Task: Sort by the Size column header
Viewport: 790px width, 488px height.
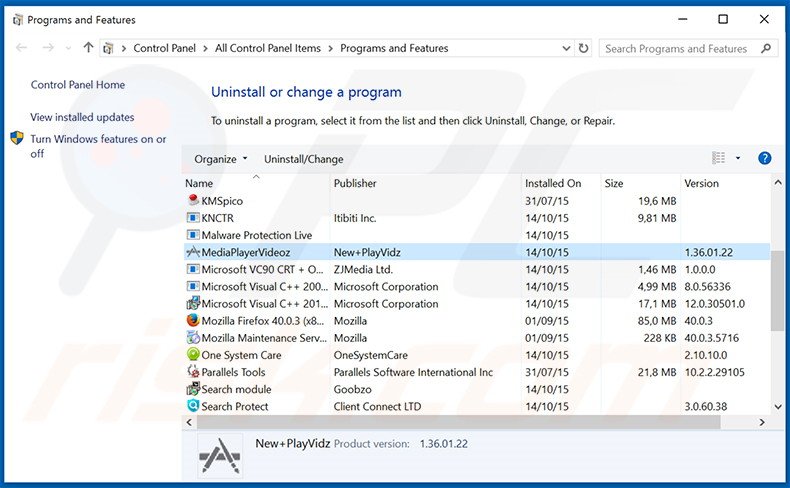Action: [640, 183]
